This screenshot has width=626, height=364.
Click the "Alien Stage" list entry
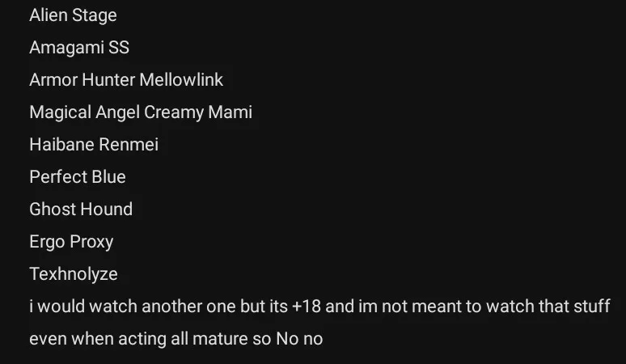pos(73,15)
